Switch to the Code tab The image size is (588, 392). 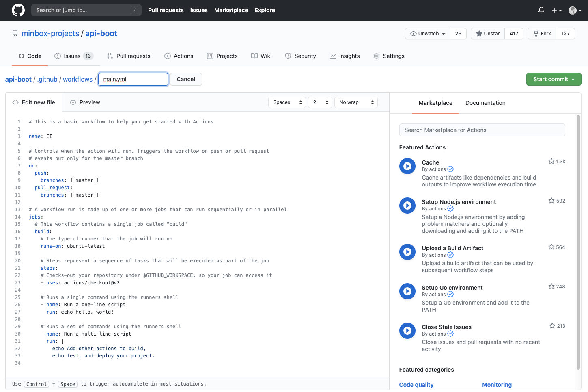tap(30, 56)
